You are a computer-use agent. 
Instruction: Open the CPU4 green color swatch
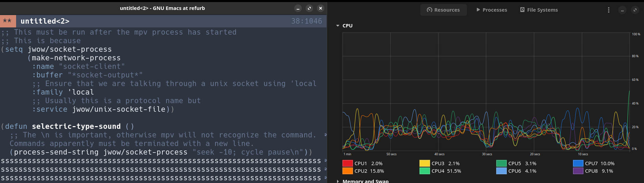(x=424, y=171)
